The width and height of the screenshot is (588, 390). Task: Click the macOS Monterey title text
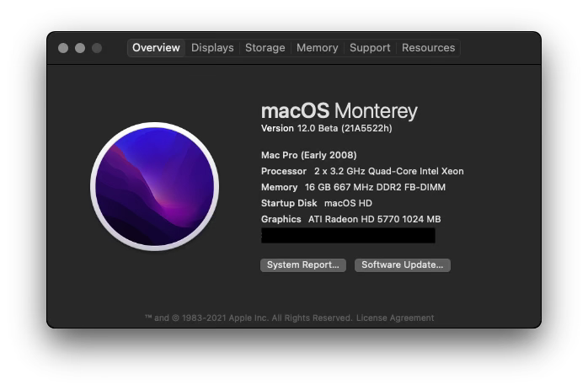click(x=339, y=111)
